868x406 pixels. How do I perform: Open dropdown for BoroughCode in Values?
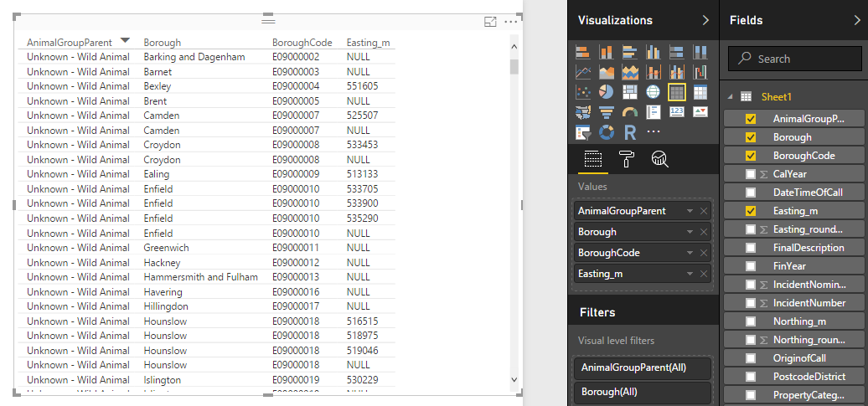pos(689,253)
